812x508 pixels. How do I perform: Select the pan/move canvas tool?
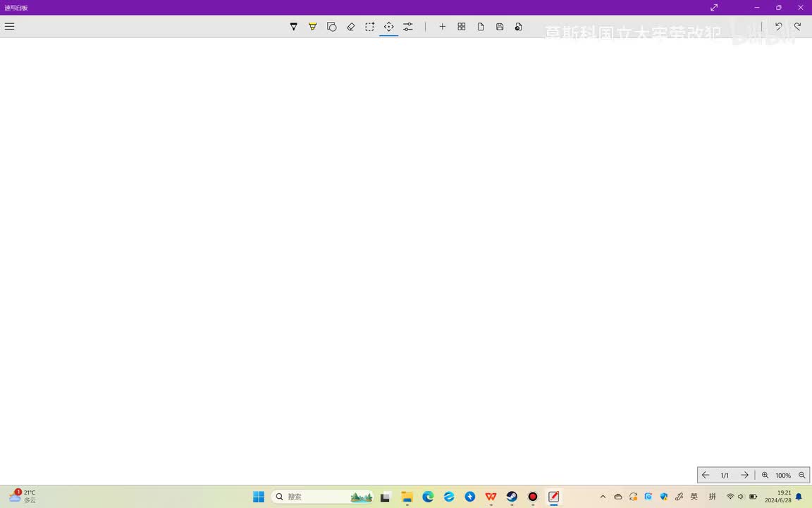[389, 26]
